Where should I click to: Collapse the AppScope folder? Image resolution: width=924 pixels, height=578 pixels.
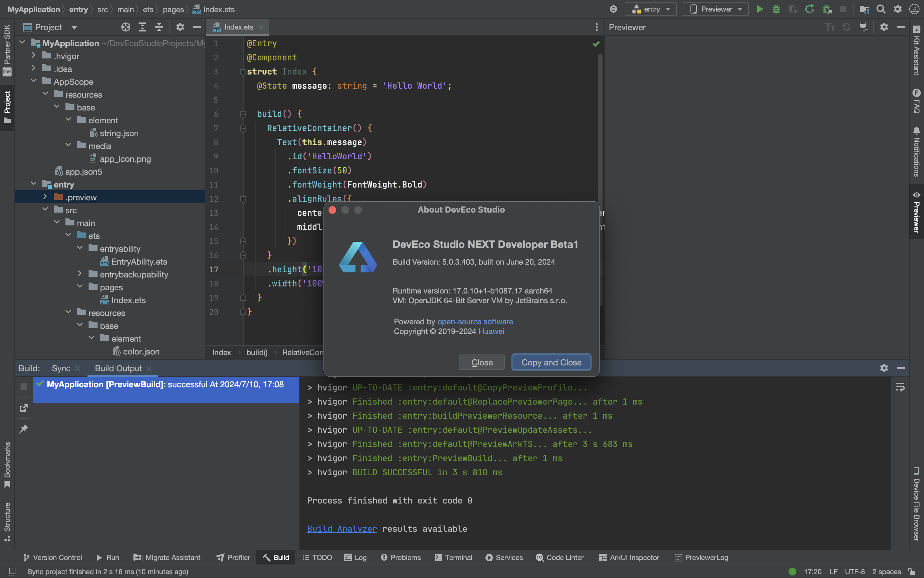[x=34, y=81]
